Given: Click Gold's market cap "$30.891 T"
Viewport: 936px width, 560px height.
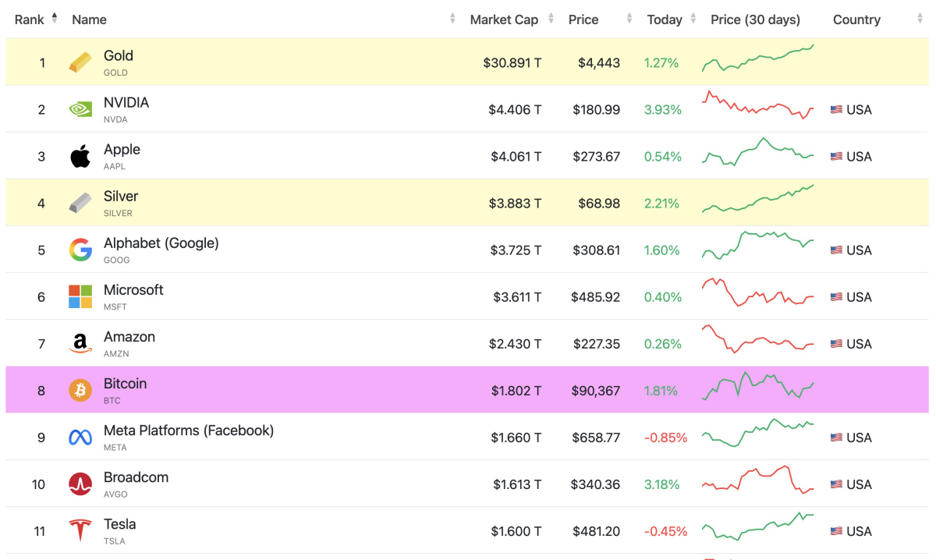Looking at the screenshot, I should tap(512, 63).
